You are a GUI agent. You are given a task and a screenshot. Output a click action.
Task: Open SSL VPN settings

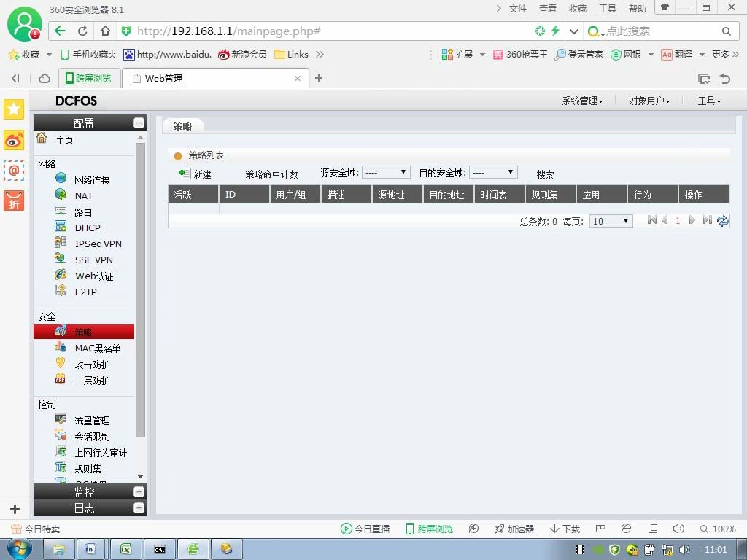tap(94, 260)
